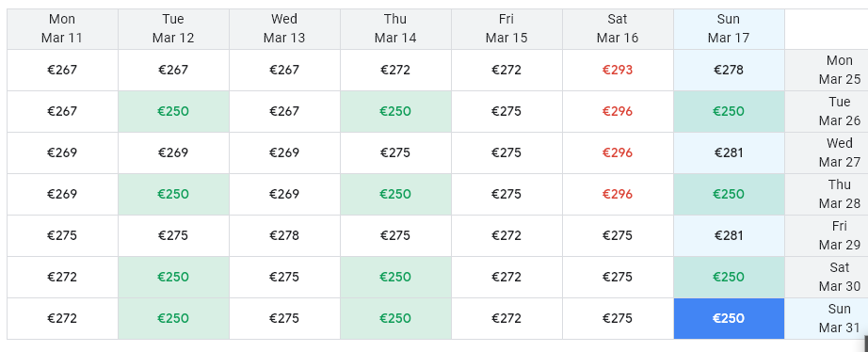Select €272 departing Fri Mar 15 returning Mar 31

tap(506, 318)
